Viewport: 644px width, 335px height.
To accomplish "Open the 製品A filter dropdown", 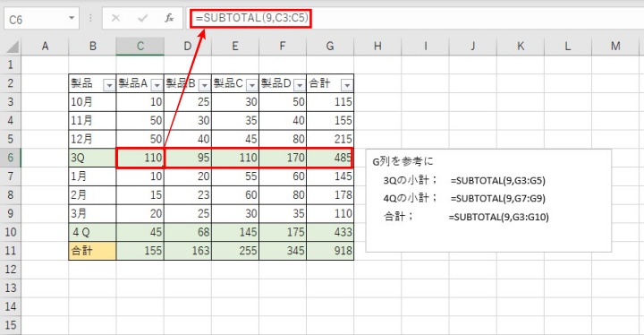I will pyautogui.click(x=157, y=85).
